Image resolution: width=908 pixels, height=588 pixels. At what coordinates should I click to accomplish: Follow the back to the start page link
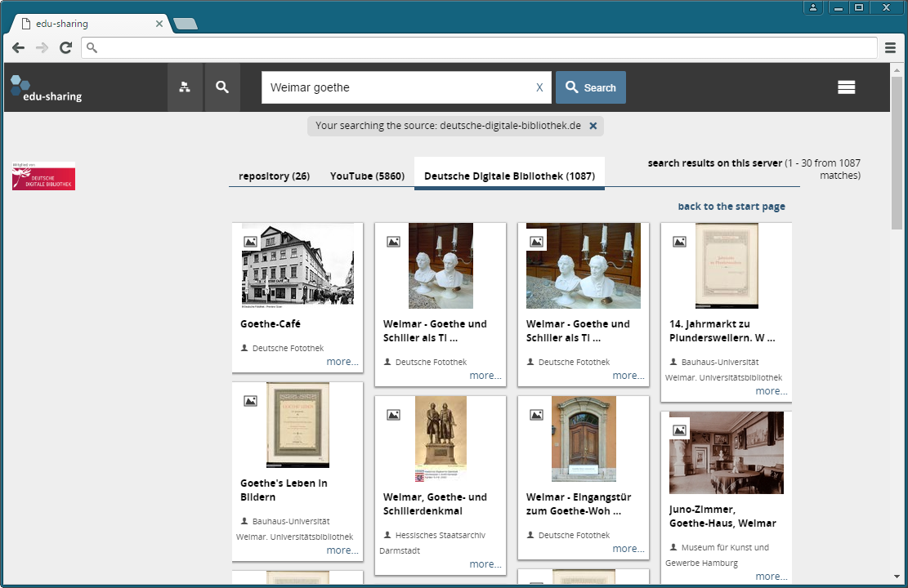(x=731, y=207)
